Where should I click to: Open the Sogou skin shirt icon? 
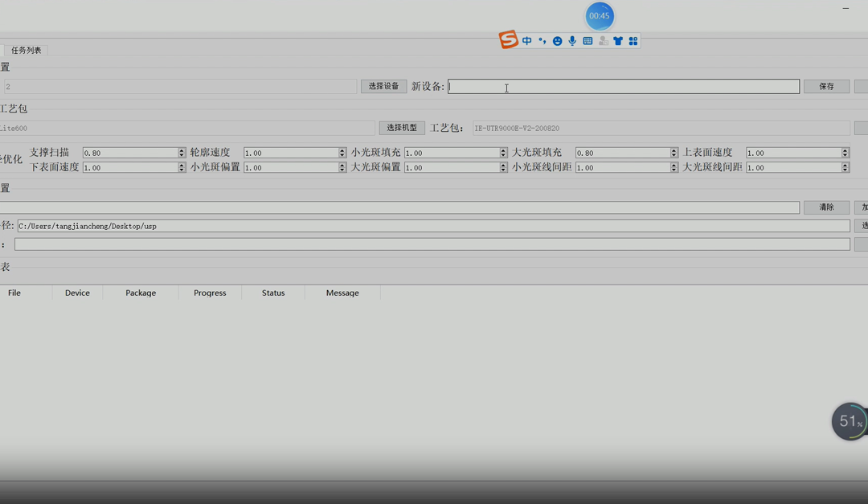coord(618,41)
